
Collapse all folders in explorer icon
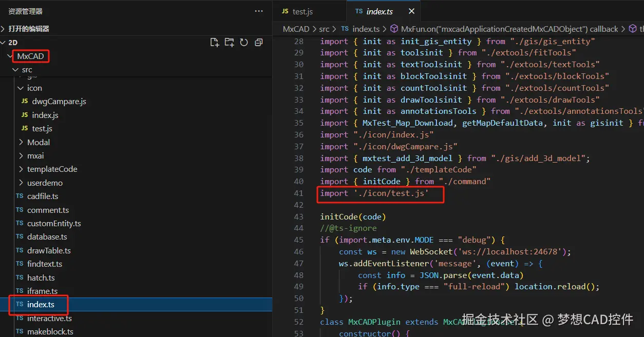[x=259, y=43]
